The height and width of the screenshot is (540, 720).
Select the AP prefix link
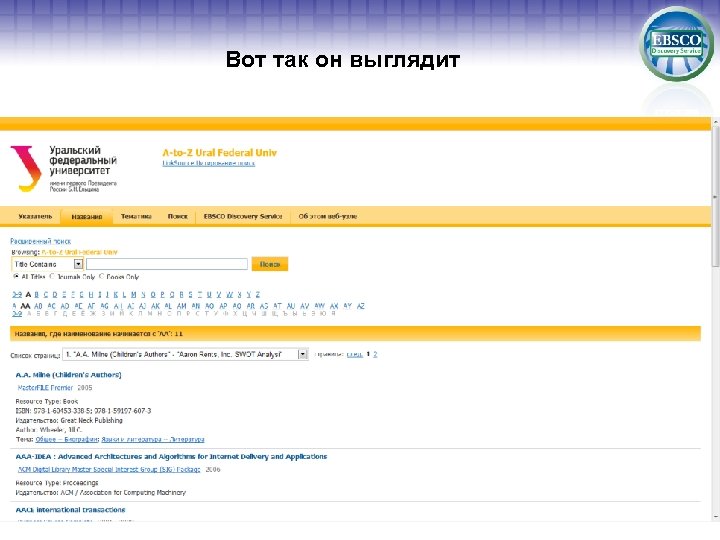[x=224, y=306]
